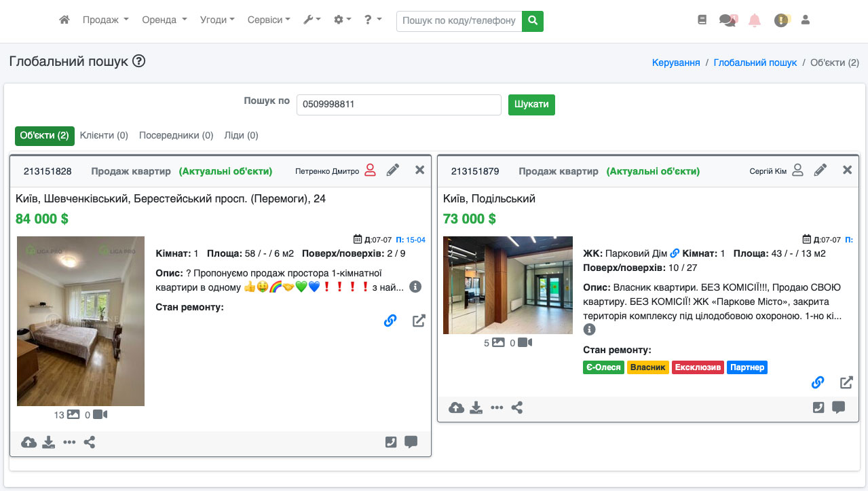Expand the Оренда dropdown menu
This screenshot has width=868, height=491.
(x=164, y=20)
